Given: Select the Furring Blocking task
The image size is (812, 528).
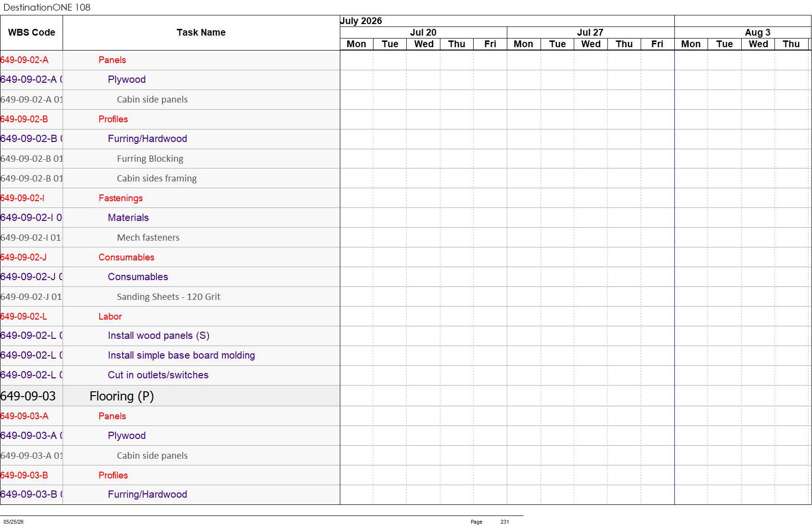Looking at the screenshot, I should coord(170,159).
